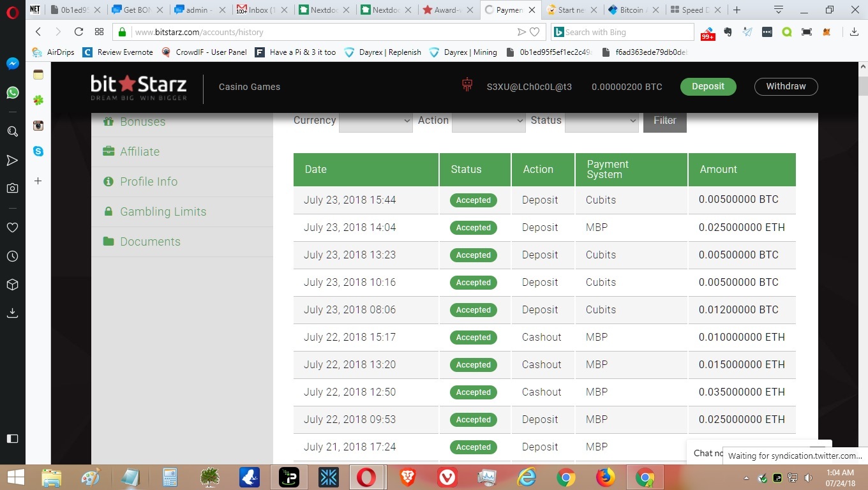Click the green Deposit button
This screenshot has height=490, width=868.
pos(708,87)
